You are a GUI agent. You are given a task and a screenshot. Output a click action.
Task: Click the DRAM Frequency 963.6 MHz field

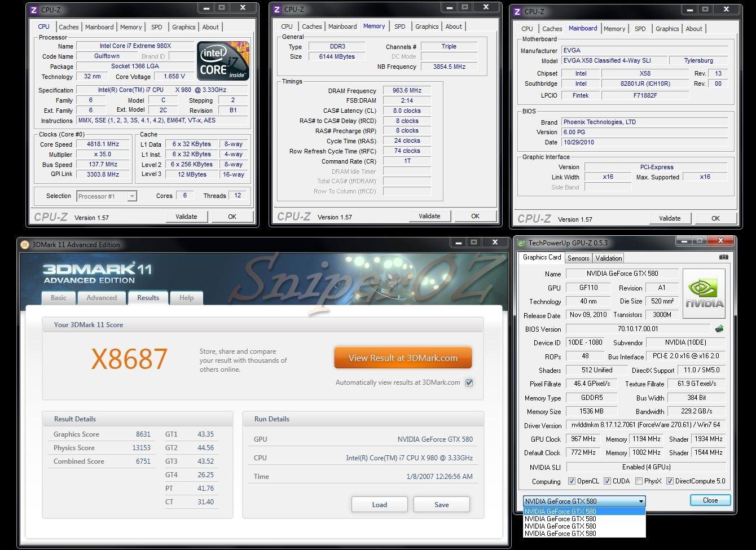click(x=407, y=91)
